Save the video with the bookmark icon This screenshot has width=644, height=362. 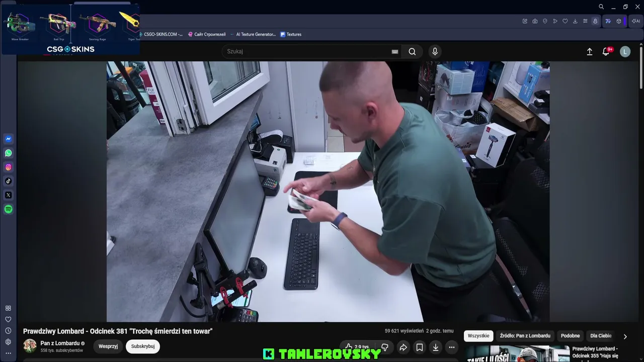(419, 347)
